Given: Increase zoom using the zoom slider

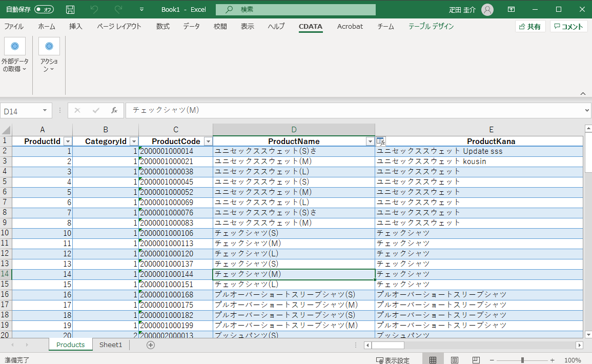Looking at the screenshot, I should (x=552, y=359).
